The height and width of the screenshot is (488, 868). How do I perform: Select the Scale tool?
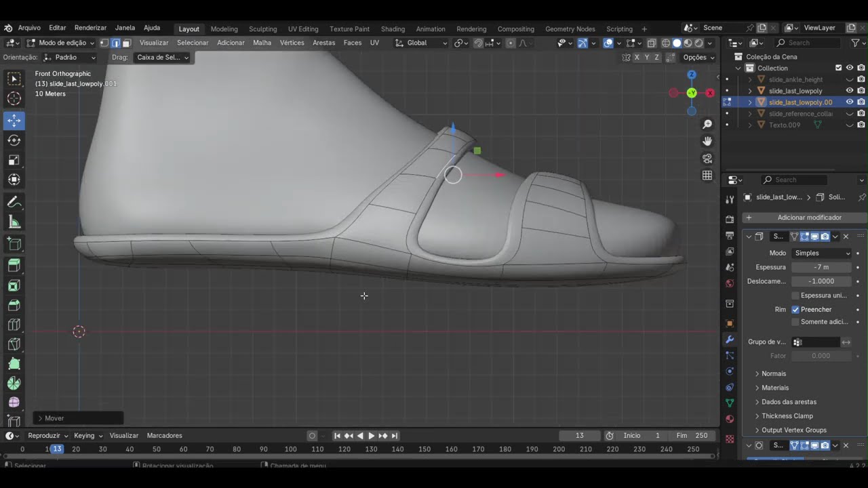(x=14, y=160)
